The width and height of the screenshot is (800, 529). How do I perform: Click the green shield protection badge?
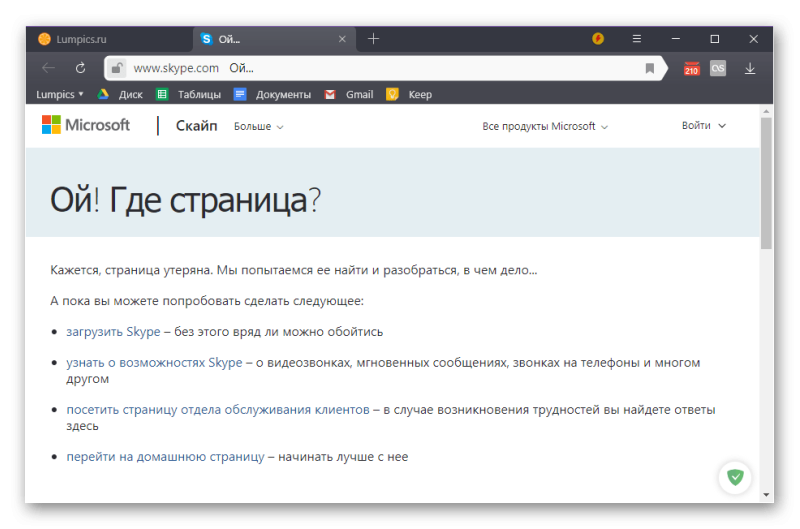tap(735, 477)
